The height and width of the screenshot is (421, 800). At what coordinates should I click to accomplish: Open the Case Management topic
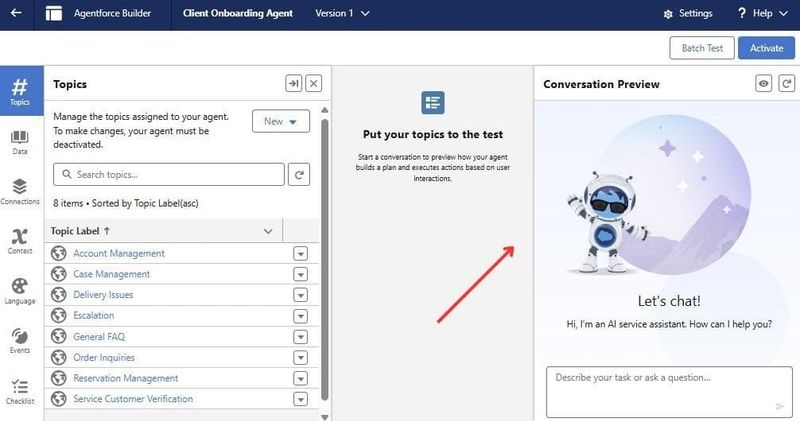111,274
